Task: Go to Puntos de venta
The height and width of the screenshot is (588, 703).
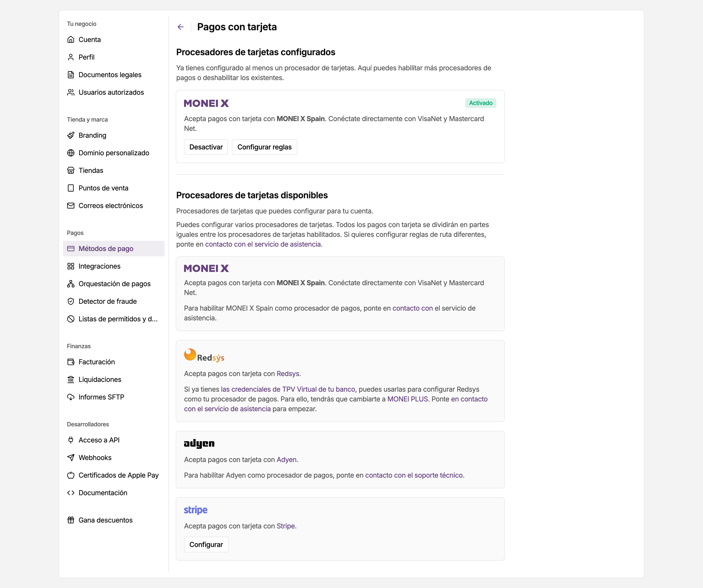Action: pos(114,188)
